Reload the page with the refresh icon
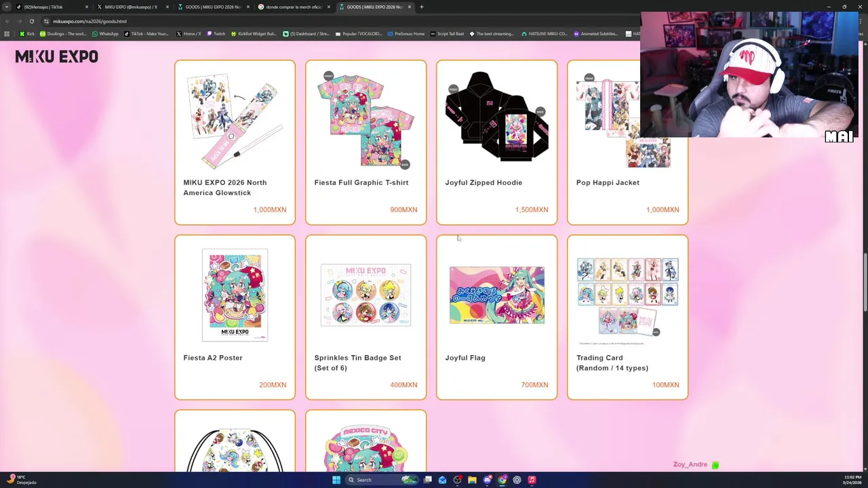Screen dimensions: 868x488 coord(32,21)
